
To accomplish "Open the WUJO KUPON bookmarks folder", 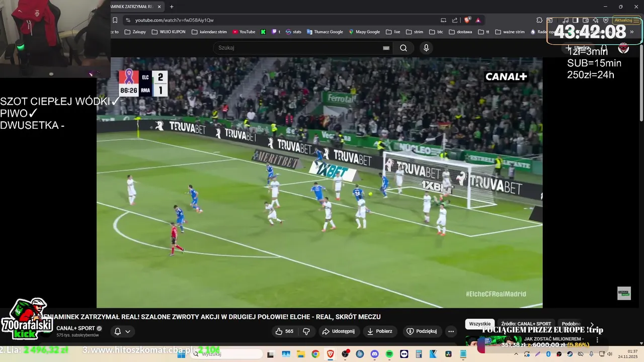I will (x=168, y=32).
